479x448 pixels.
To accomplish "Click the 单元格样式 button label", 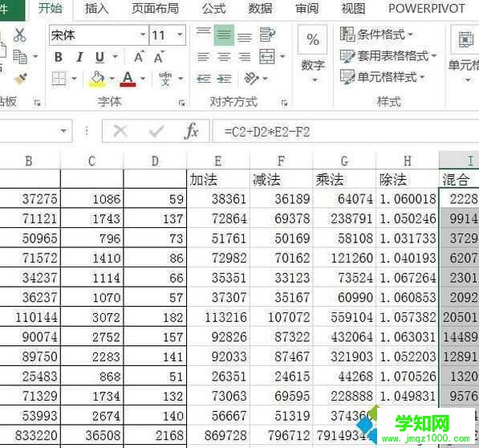I will click(387, 77).
